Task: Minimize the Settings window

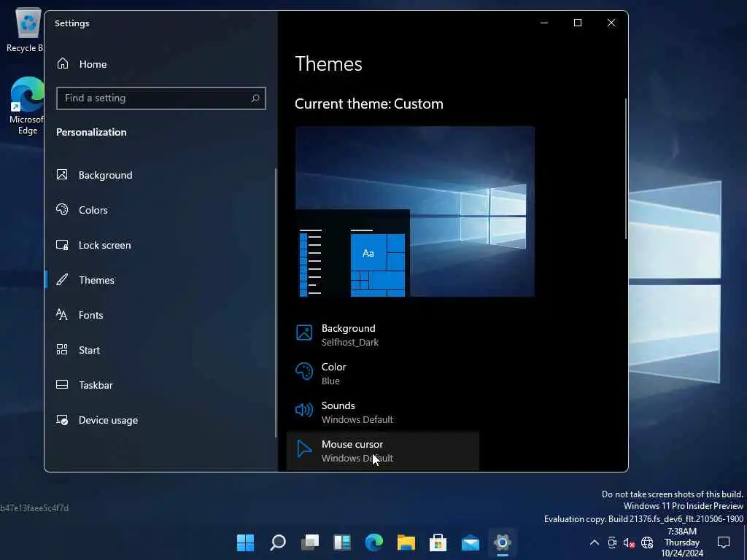Action: pyautogui.click(x=544, y=23)
